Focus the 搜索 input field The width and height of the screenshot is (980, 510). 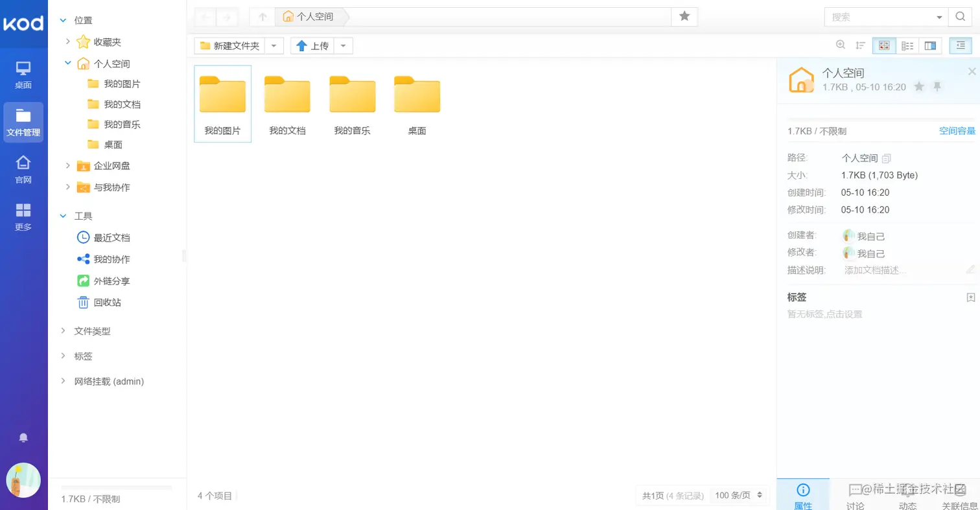coord(880,17)
